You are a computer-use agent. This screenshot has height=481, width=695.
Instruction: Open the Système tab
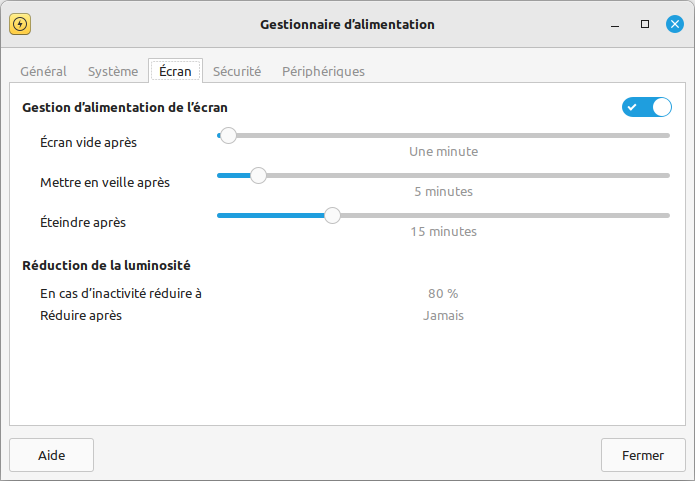(113, 71)
